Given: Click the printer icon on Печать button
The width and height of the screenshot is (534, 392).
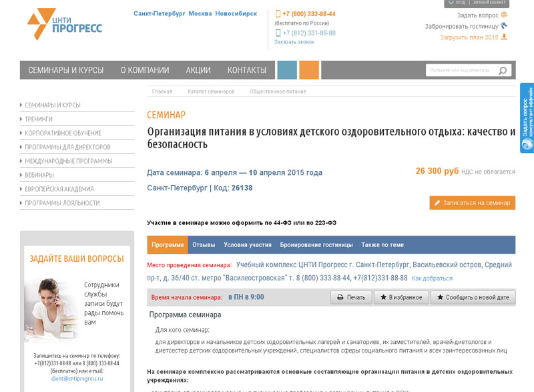Looking at the screenshot, I should tap(340, 297).
